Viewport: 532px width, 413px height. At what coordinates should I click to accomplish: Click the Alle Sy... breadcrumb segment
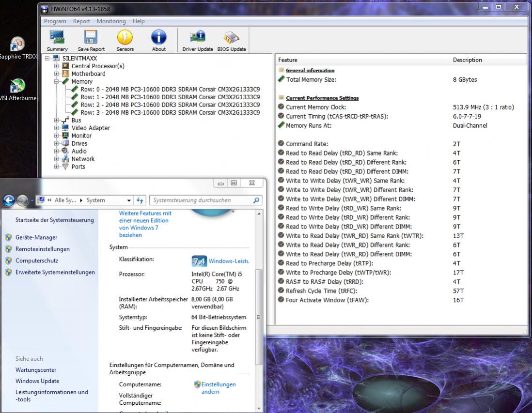point(65,200)
